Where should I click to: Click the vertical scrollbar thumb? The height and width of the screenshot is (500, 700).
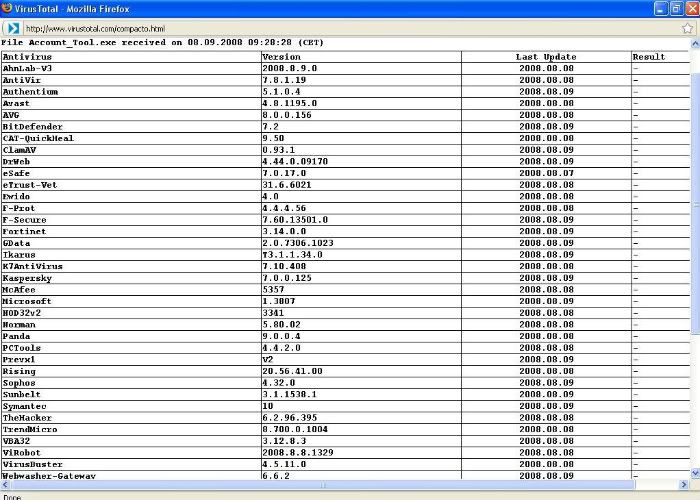click(695, 203)
